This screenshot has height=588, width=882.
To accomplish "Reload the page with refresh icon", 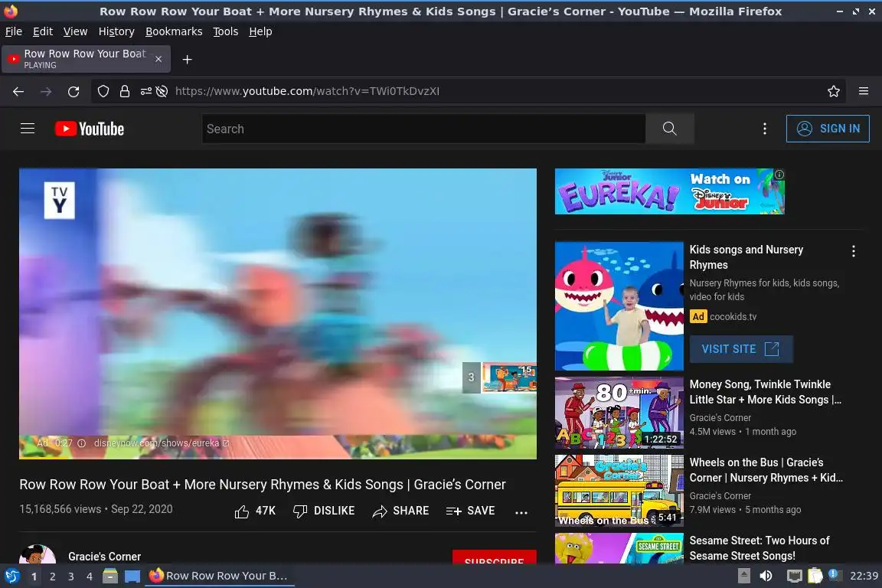I will [x=73, y=91].
